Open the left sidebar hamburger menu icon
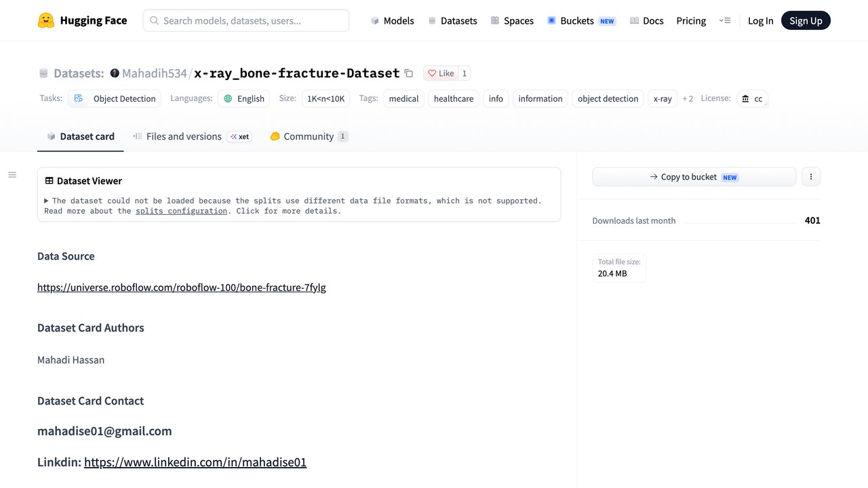This screenshot has width=868, height=488. click(12, 175)
